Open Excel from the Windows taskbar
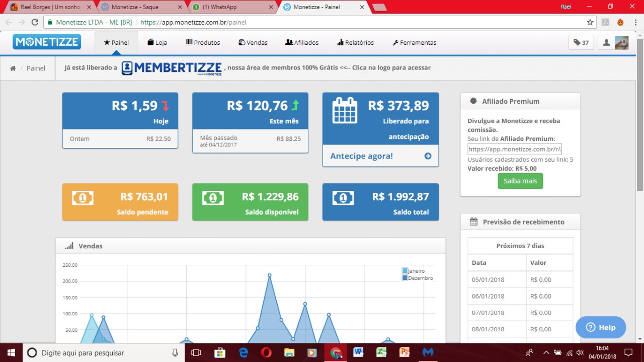 [381, 352]
